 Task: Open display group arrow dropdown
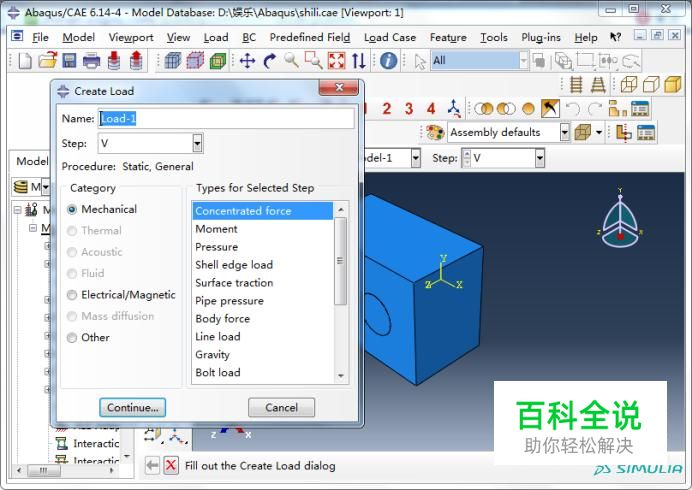(599, 132)
